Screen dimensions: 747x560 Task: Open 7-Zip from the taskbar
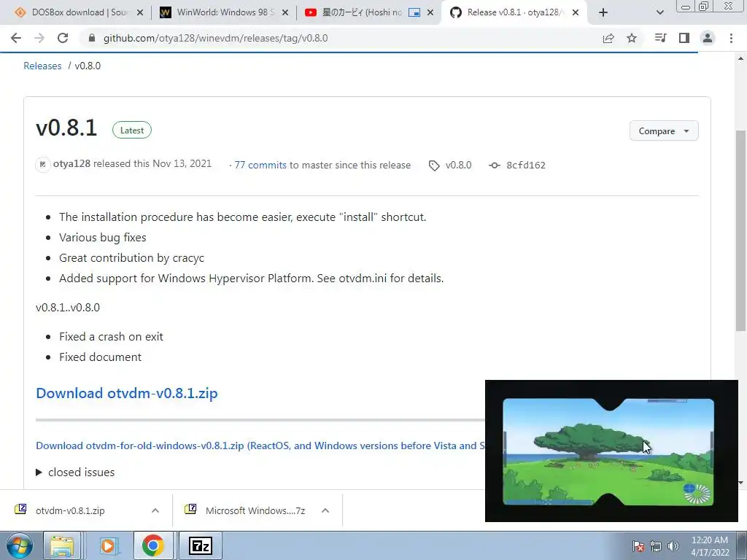coord(200,545)
